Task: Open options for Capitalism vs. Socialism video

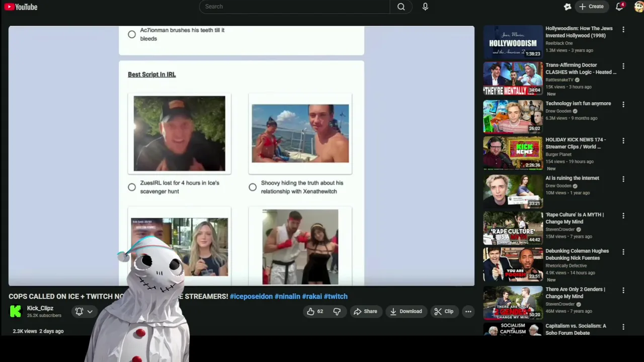Action: point(623,327)
